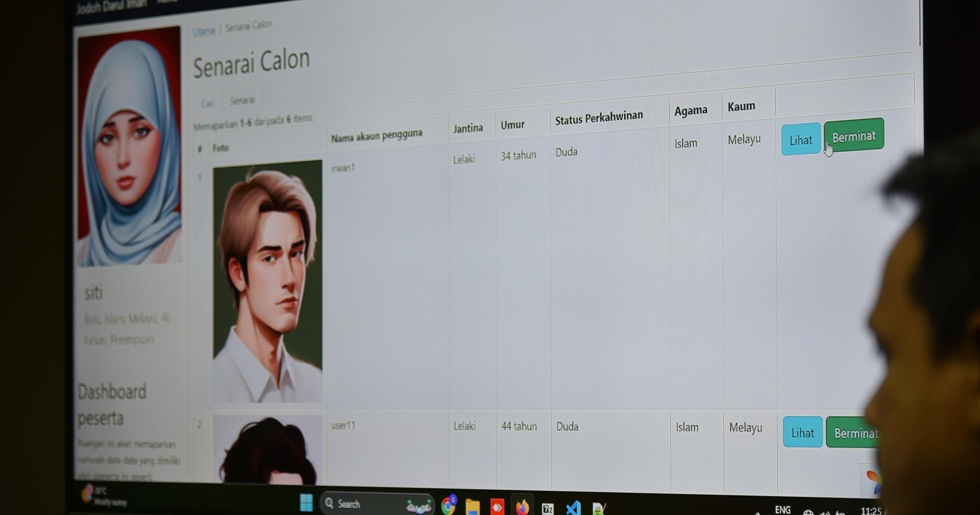Sort by Nama akaun pengguna column
Viewport: 980px width, 515px height.
[377, 136]
